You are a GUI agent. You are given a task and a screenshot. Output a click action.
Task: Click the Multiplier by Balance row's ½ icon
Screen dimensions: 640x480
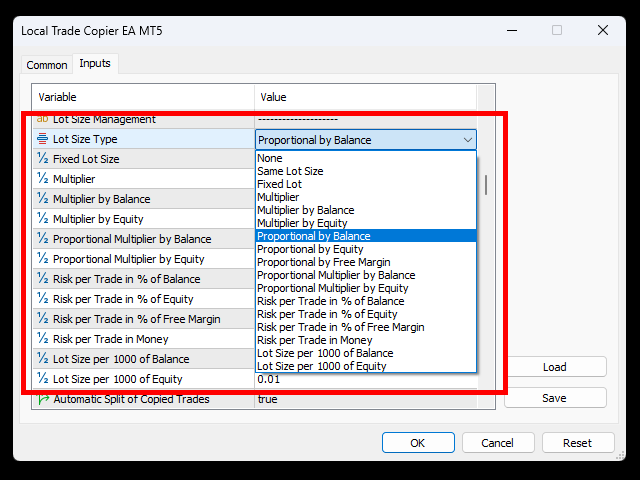coord(43,198)
